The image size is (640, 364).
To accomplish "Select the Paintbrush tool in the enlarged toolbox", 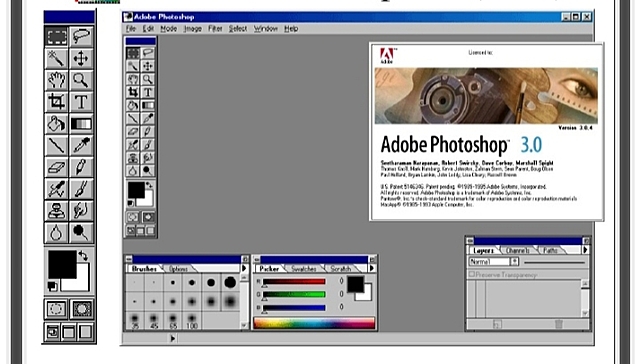I will (x=81, y=189).
